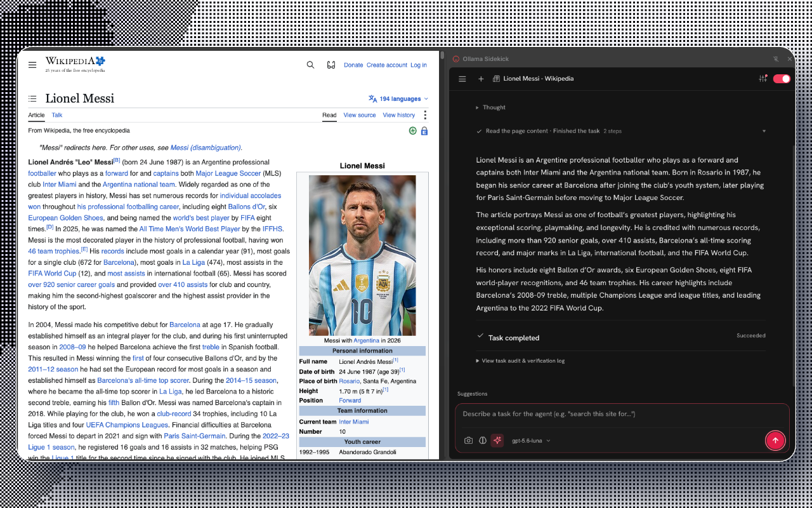Image resolution: width=812 pixels, height=508 pixels.
Task: Select the Read tab
Action: tap(329, 115)
